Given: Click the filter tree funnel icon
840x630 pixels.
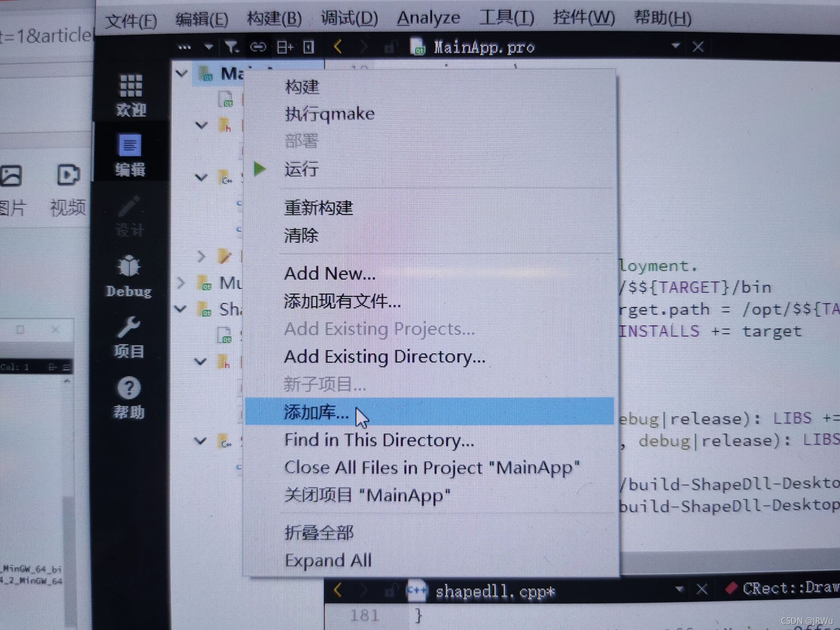Looking at the screenshot, I should (x=231, y=47).
